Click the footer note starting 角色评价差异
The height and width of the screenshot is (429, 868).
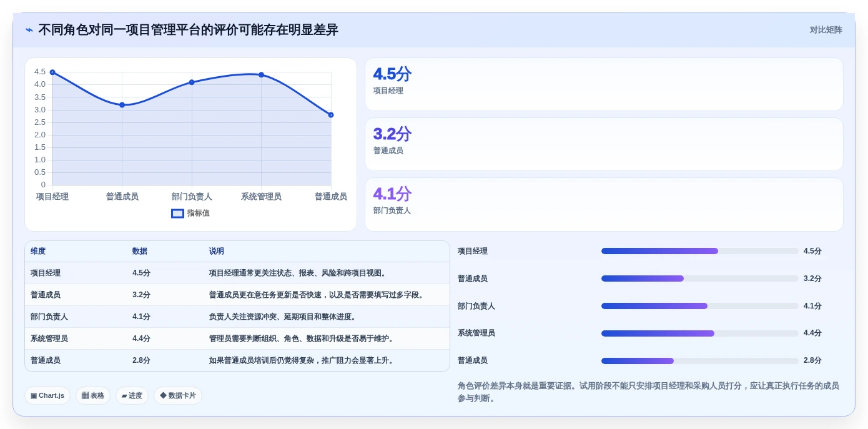click(x=648, y=392)
